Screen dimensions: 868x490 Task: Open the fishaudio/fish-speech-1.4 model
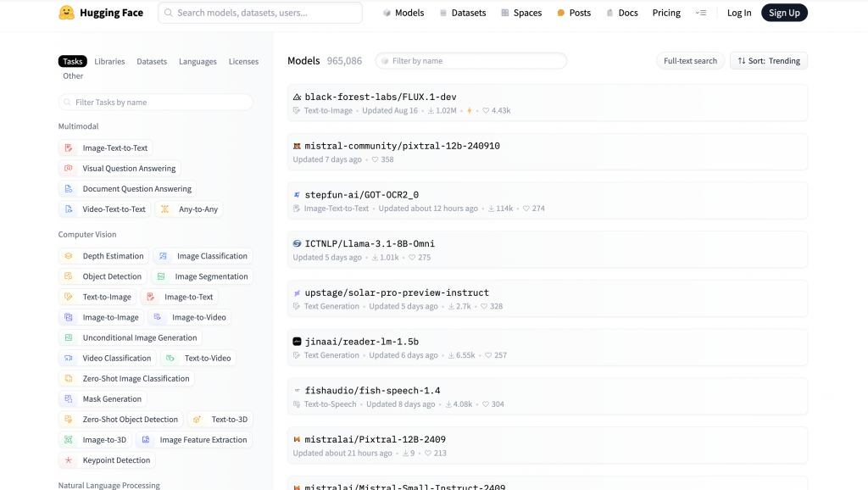click(547, 397)
